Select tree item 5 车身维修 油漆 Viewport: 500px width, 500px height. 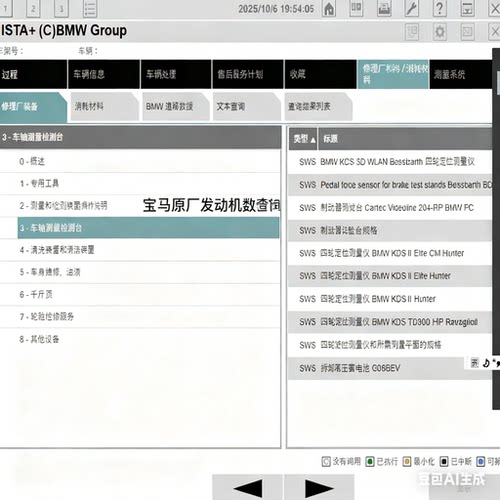[140, 272]
